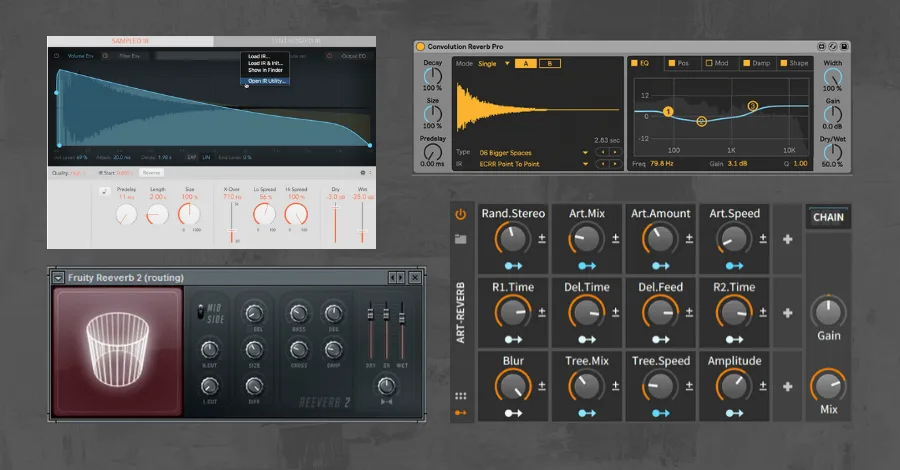
Task: Click Filter Env power icon
Action: point(105,56)
